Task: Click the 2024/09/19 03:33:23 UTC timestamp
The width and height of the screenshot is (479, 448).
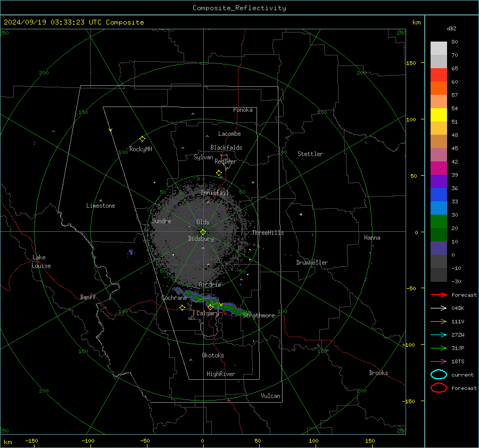Action: [x=73, y=22]
